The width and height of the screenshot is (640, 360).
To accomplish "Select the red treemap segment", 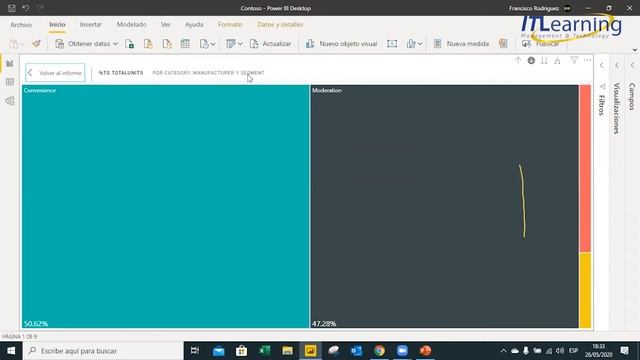I will coord(585,168).
